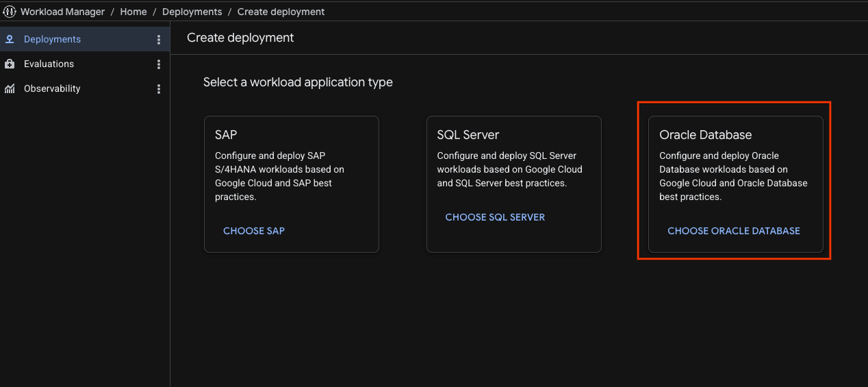Click the Oracle Database card title
Image resolution: width=868 pixels, height=387 pixels.
coord(706,135)
